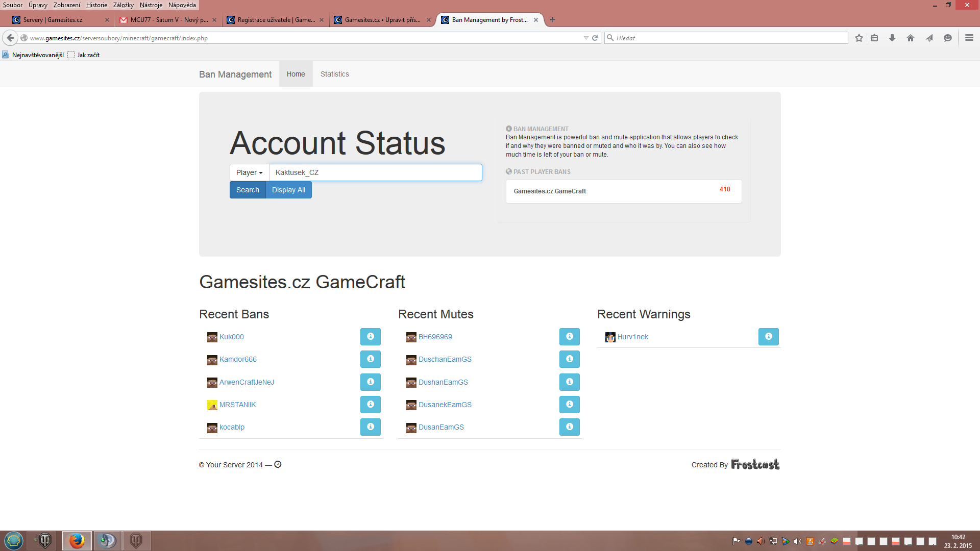Image resolution: width=980 pixels, height=551 pixels.
Task: Open the Firefox hamburger menu
Action: coord(969,38)
